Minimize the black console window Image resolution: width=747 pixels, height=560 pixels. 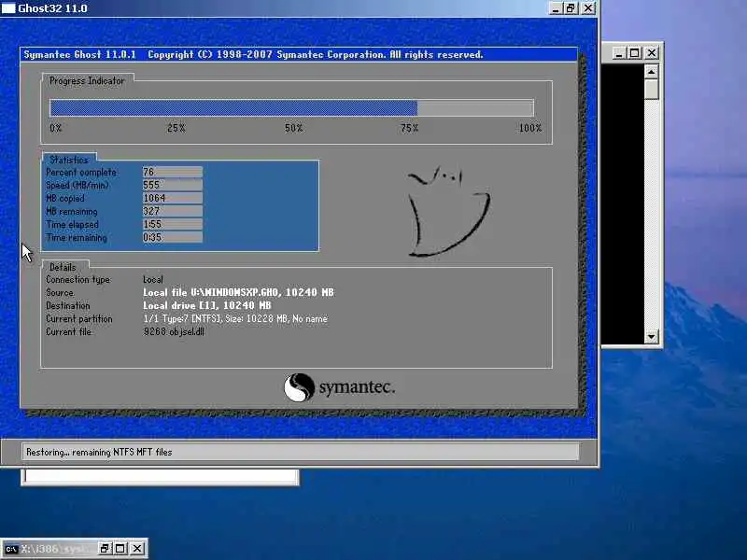618,53
